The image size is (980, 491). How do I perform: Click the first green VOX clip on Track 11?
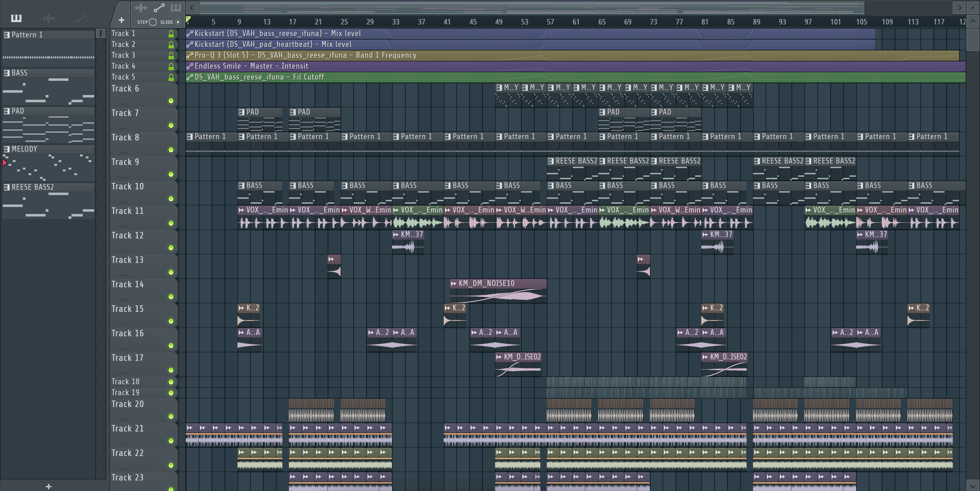click(418, 217)
